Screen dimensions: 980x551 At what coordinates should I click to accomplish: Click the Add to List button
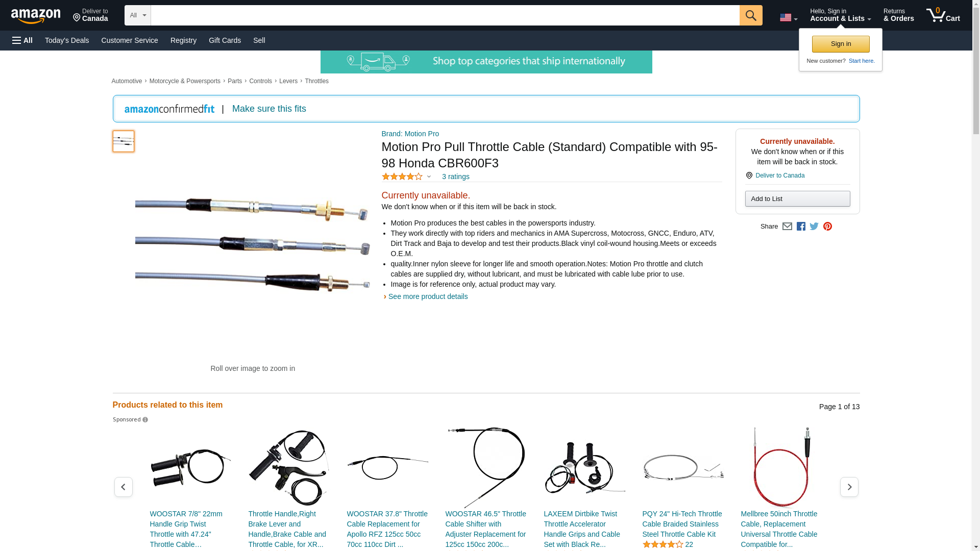797,198
